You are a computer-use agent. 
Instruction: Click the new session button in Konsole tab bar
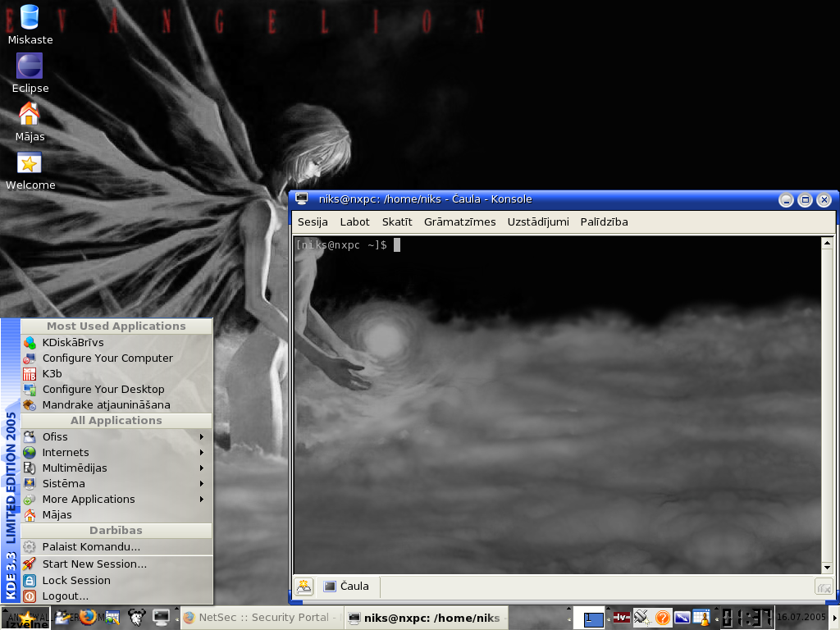coord(304,587)
